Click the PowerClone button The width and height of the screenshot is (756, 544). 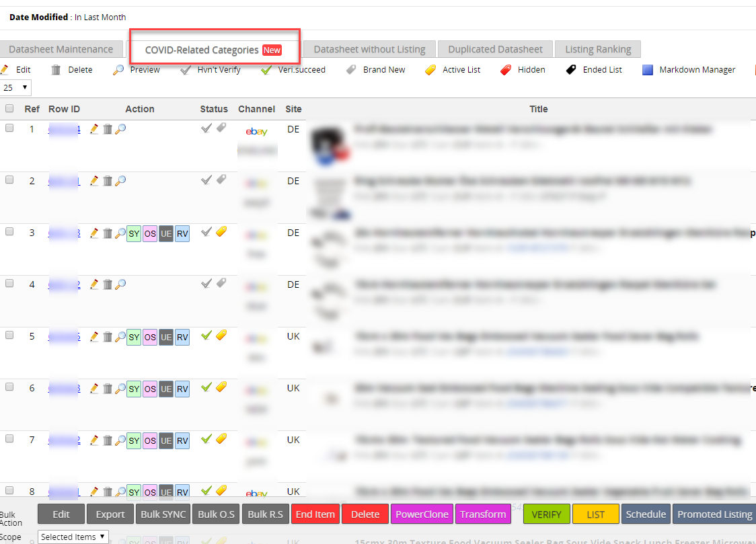pyautogui.click(x=422, y=514)
